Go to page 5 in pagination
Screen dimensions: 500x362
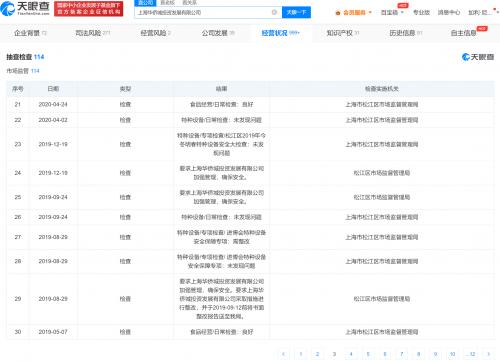[x=368, y=354]
